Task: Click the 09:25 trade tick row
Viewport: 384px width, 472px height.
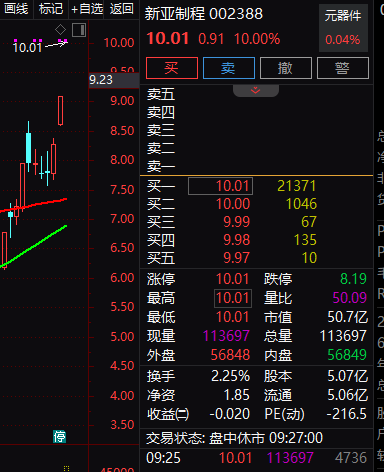Action: tap(256, 458)
